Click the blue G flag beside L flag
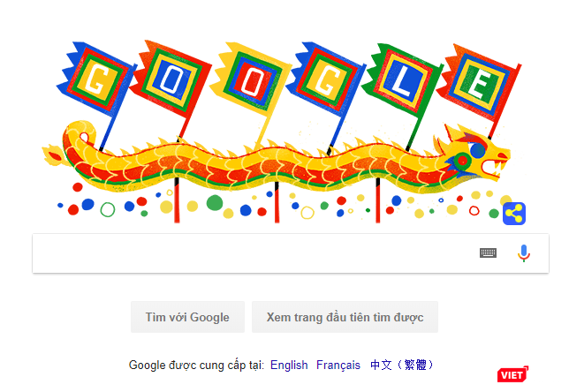Screen dimensions: 569x392 327,82
